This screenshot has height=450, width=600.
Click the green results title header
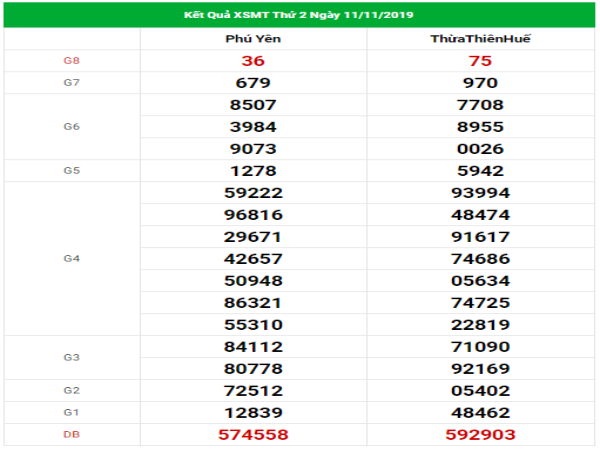(300, 16)
